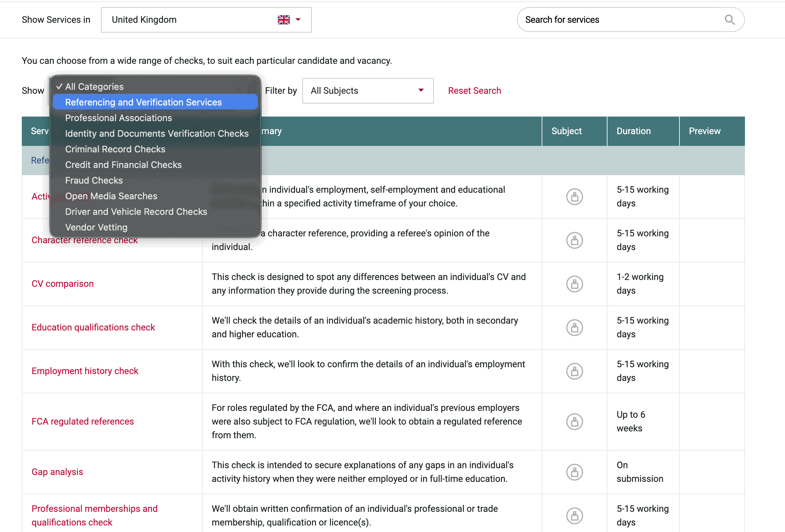Viewport: 785px width, 532px height.
Task: Select Professional Associations category
Action: tap(155, 118)
